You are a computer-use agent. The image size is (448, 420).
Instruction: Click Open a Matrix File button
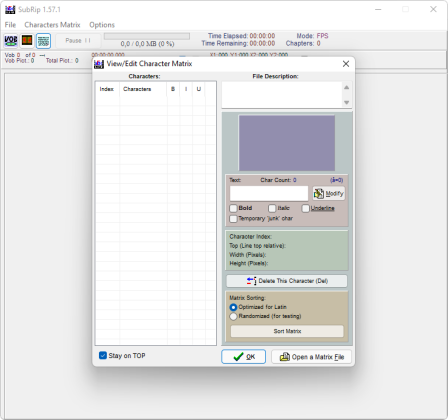pos(311,357)
